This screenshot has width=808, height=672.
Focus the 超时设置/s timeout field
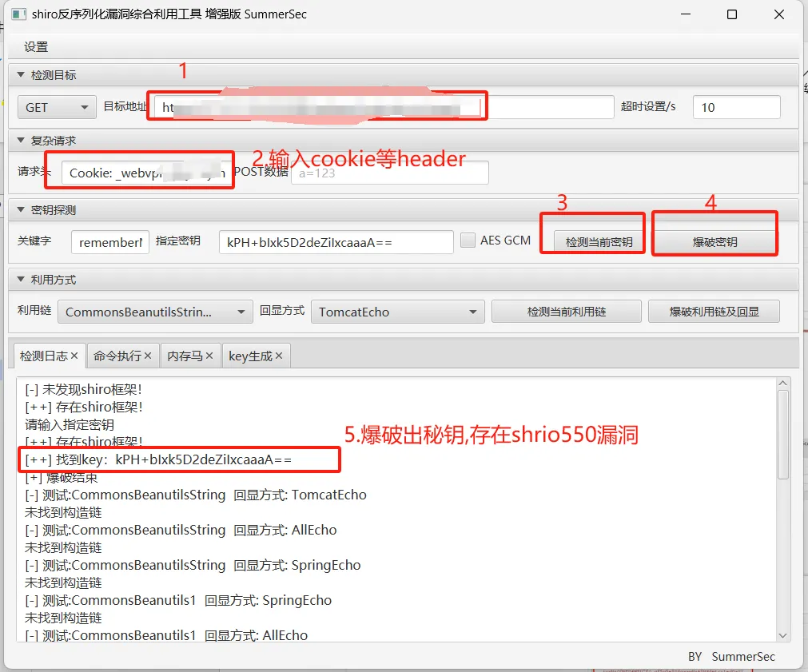(x=736, y=107)
